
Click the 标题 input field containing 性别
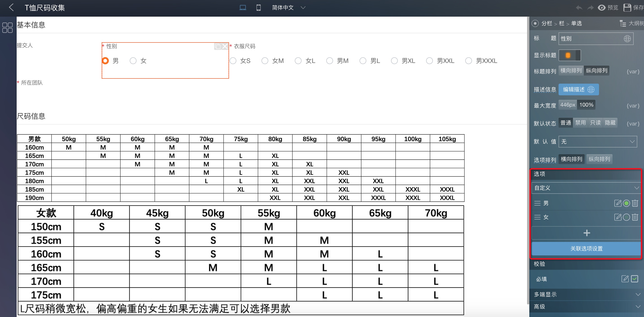[x=590, y=38]
